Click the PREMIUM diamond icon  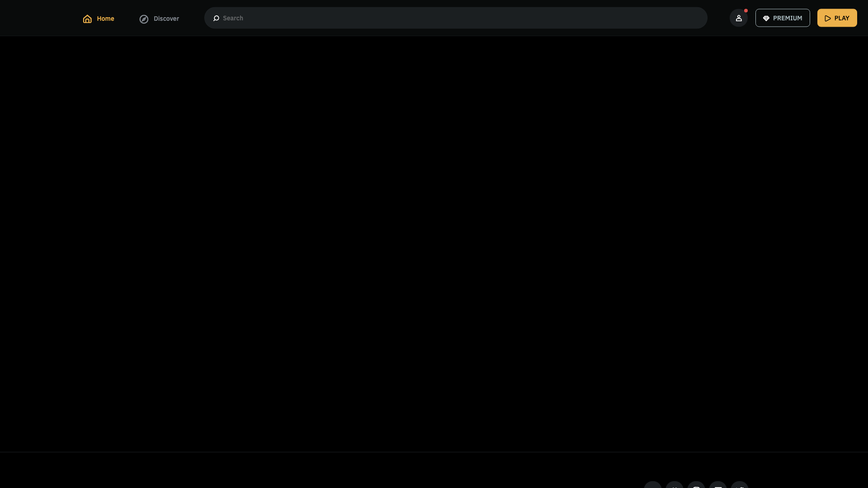tap(766, 18)
